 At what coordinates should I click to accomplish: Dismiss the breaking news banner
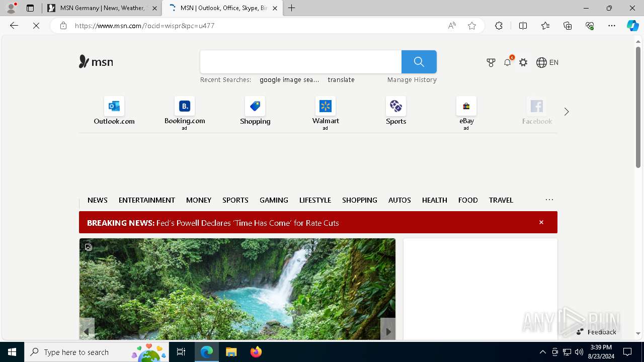(541, 222)
